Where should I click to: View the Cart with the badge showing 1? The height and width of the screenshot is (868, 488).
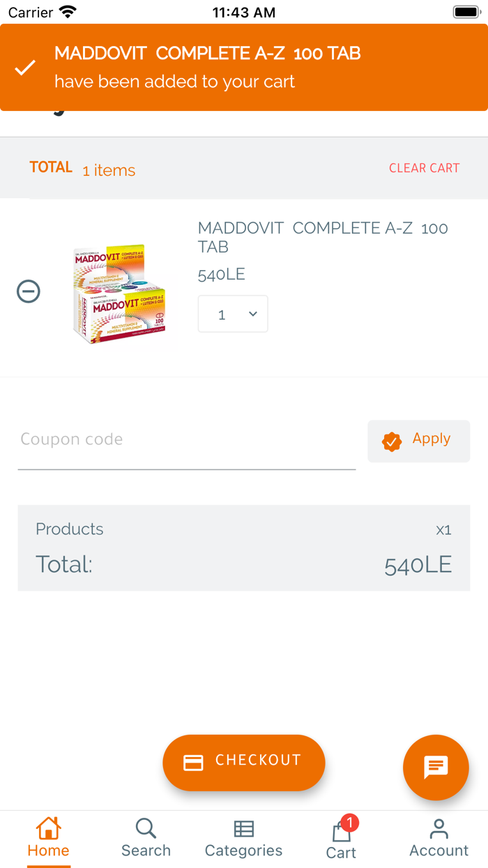pyautogui.click(x=341, y=837)
